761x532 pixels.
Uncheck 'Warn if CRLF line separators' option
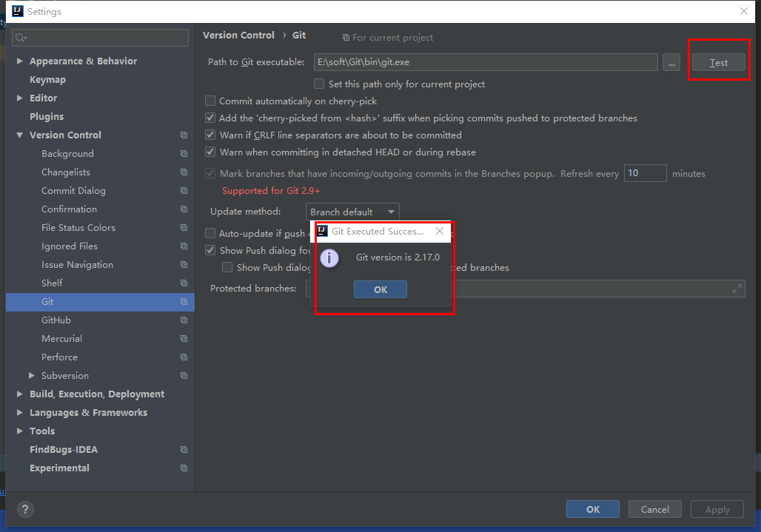pos(210,135)
